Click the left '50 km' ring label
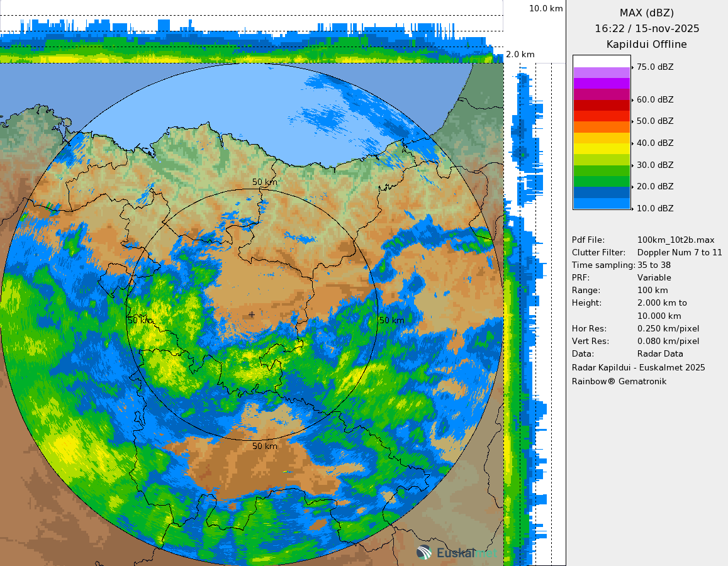The image size is (728, 566). tap(140, 320)
